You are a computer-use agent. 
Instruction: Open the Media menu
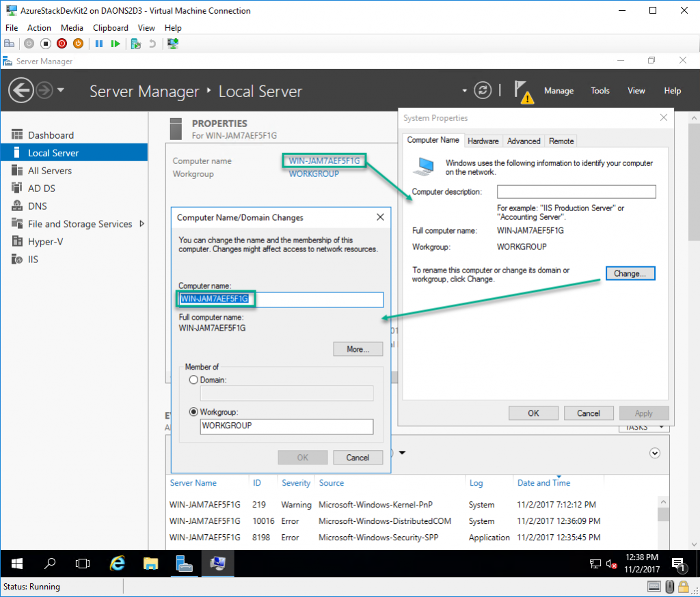[72, 27]
